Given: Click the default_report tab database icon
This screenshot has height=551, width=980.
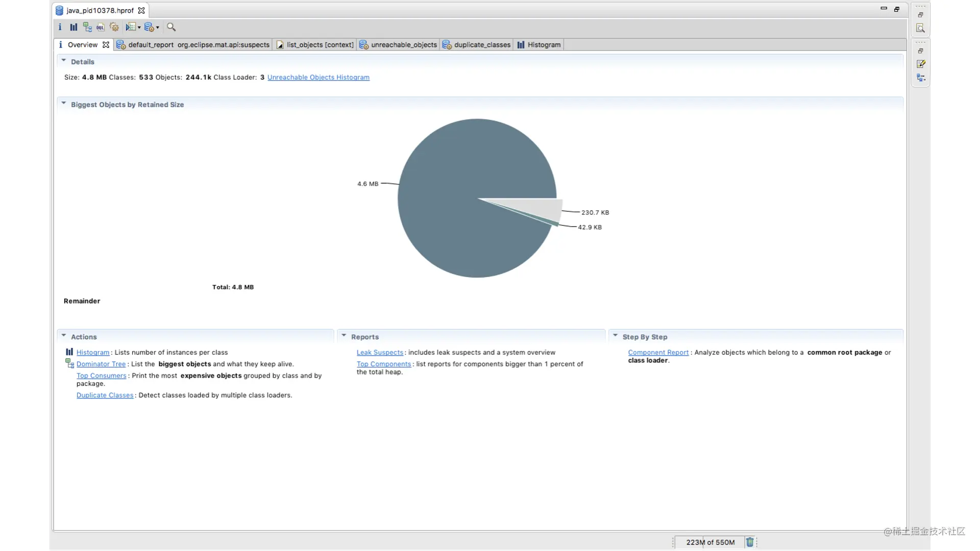Looking at the screenshot, I should point(121,45).
